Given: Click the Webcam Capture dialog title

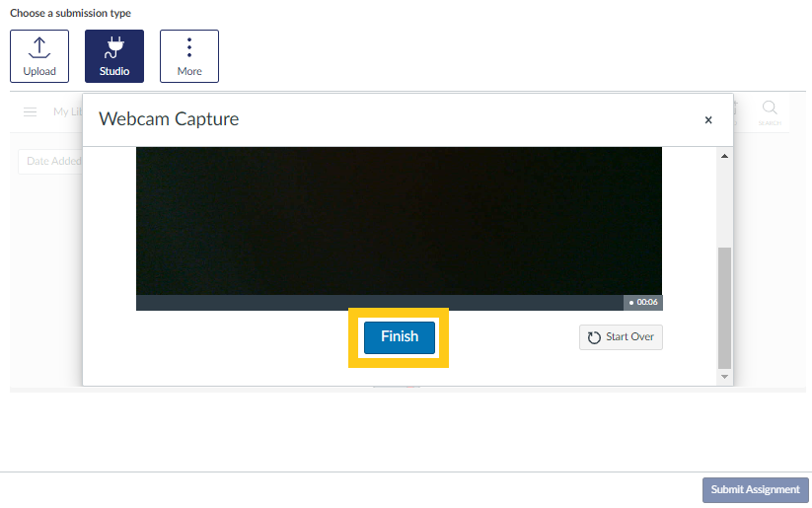Looking at the screenshot, I should pyautogui.click(x=169, y=119).
